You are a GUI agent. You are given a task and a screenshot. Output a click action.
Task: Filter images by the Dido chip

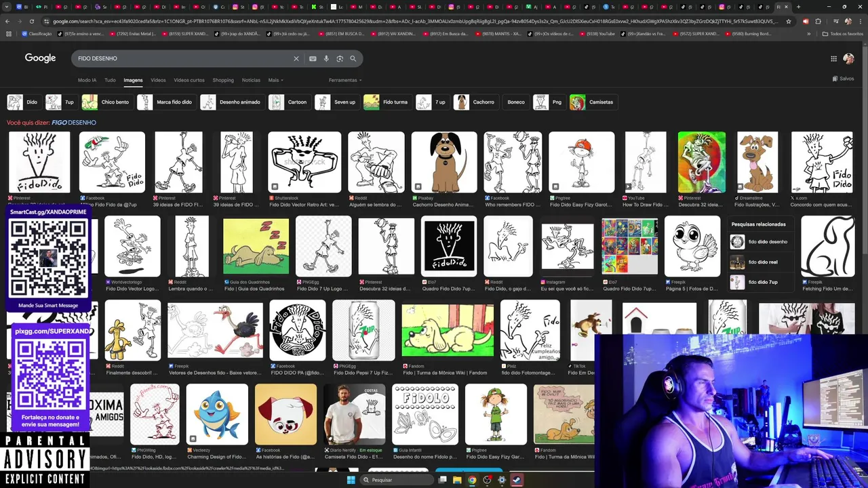coord(23,102)
